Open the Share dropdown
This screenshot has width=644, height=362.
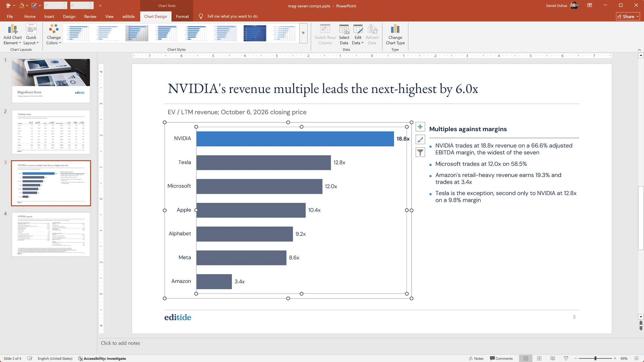pos(638,16)
